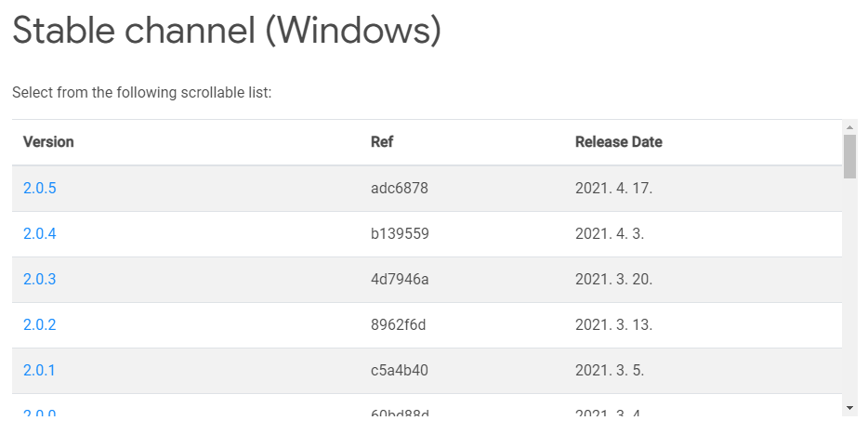Click ref hash adc6878
The image size is (868, 434).
click(399, 189)
